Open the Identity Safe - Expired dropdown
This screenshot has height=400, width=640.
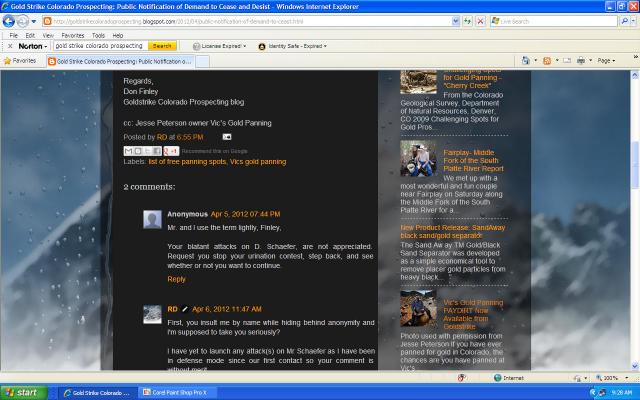tap(293, 46)
